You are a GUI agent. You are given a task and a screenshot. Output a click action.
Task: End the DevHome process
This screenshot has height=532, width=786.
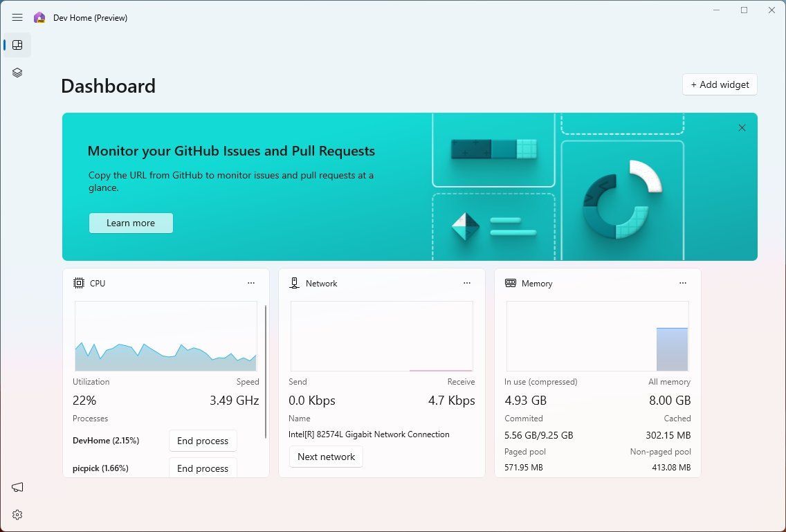202,441
